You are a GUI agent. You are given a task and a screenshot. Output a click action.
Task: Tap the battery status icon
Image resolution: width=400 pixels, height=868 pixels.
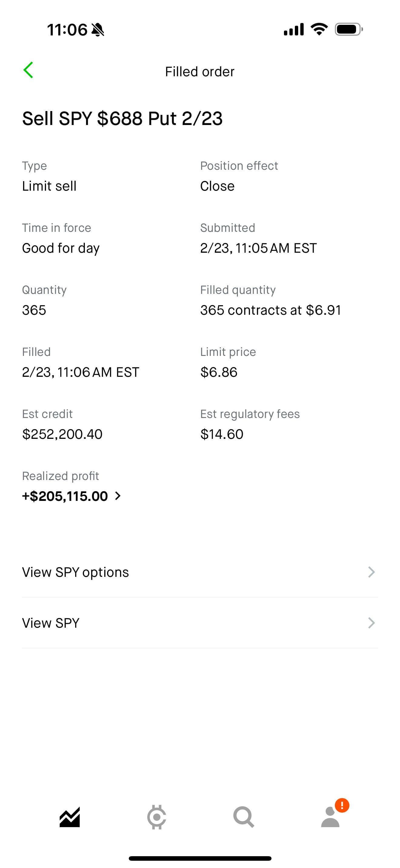pos(349,29)
